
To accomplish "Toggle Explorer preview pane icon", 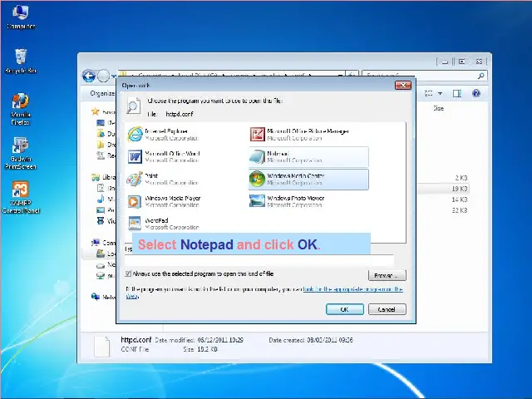I will pos(457,93).
